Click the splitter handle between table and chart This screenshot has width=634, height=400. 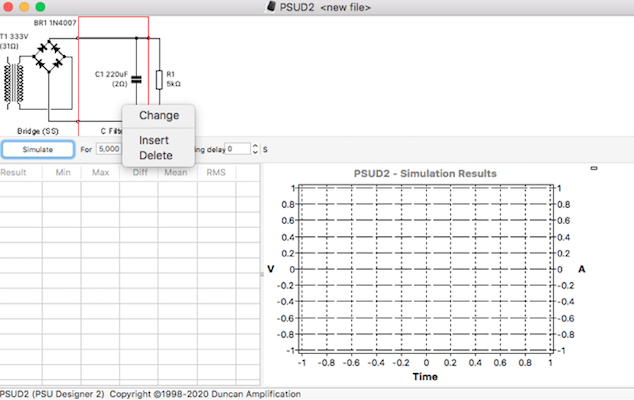[262, 274]
